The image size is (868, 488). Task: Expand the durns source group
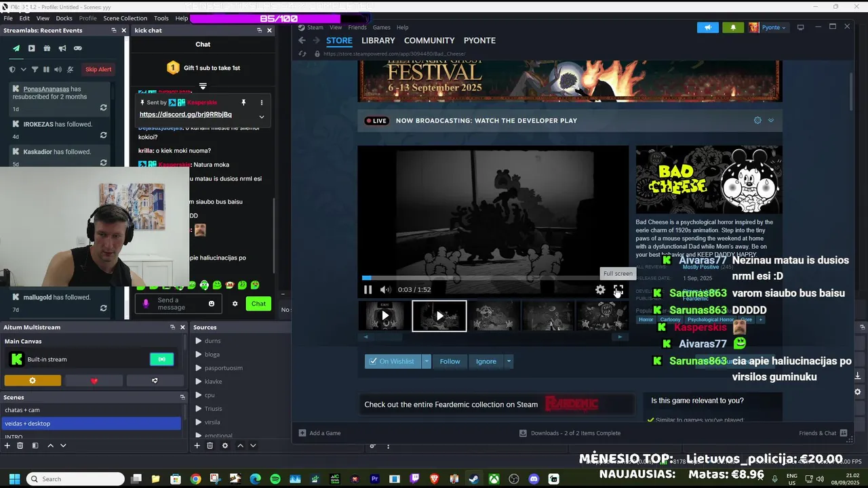point(198,341)
